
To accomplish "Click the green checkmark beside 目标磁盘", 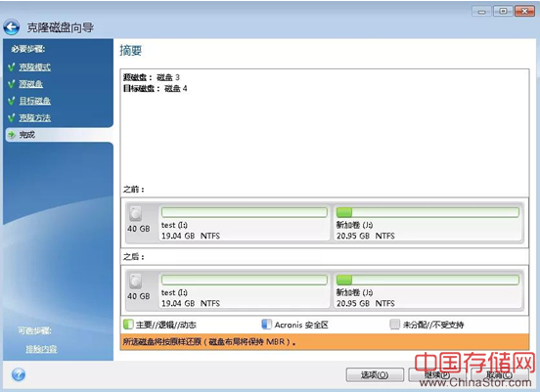I will 12,101.
